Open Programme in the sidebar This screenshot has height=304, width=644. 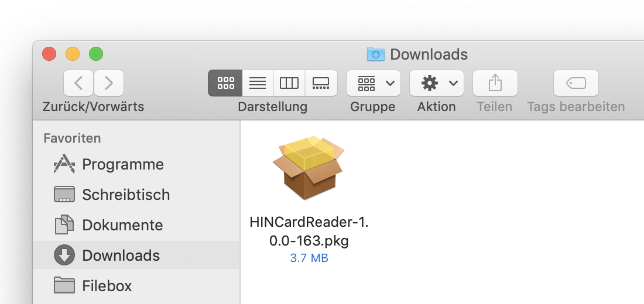click(x=136, y=164)
